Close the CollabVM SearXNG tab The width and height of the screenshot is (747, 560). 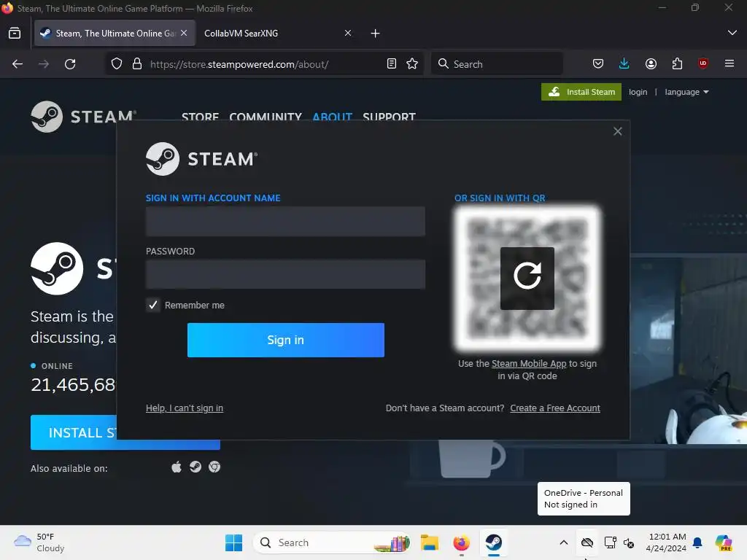coord(348,33)
